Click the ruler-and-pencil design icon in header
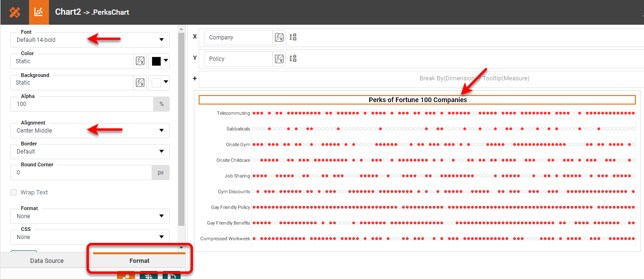This screenshot has width=644, height=279. (15, 12)
